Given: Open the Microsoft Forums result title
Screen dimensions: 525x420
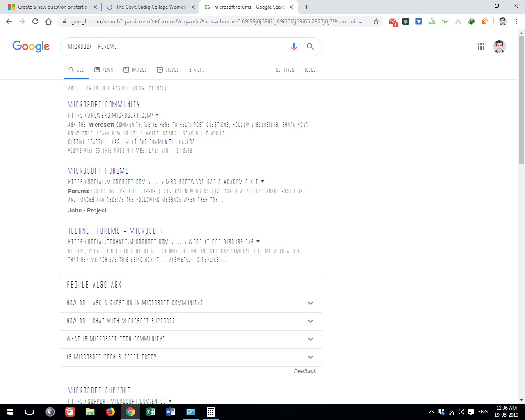Looking at the screenshot, I should pyautogui.click(x=98, y=171).
